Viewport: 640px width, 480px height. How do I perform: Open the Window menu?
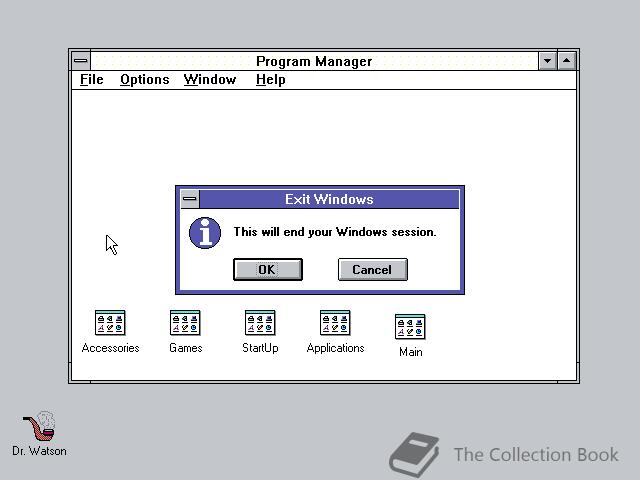[210, 80]
